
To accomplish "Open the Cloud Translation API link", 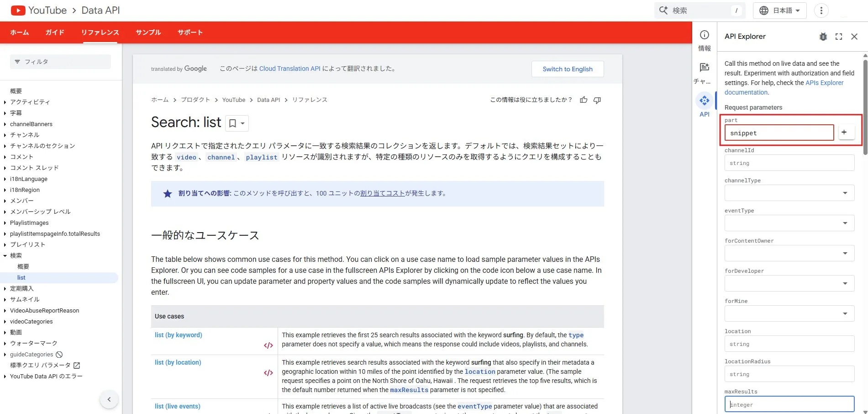I will point(290,69).
